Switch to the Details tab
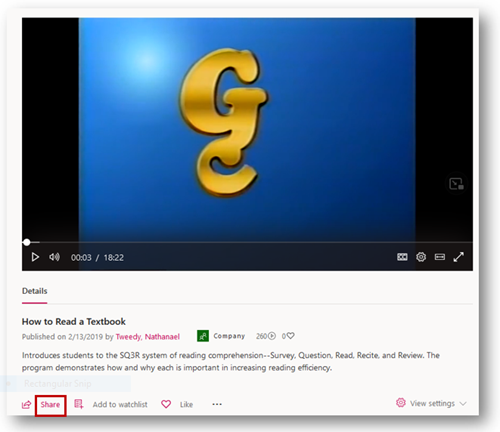500x432 pixels. [x=35, y=291]
